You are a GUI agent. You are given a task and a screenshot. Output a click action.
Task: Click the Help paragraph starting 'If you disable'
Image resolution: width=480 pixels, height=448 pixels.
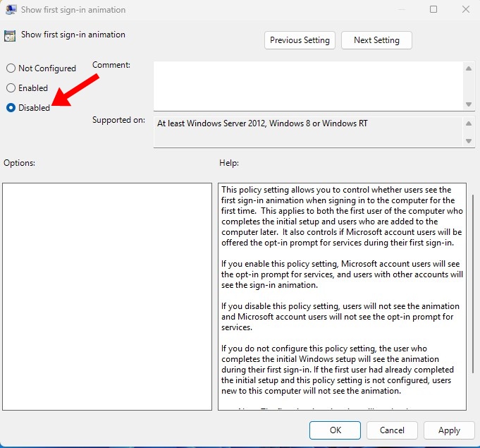click(x=340, y=317)
